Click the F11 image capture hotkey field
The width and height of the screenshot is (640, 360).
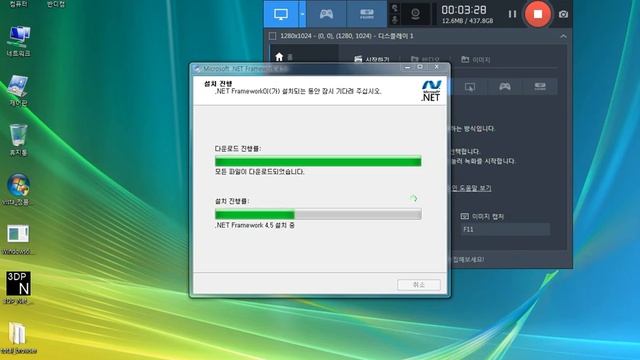pos(505,229)
